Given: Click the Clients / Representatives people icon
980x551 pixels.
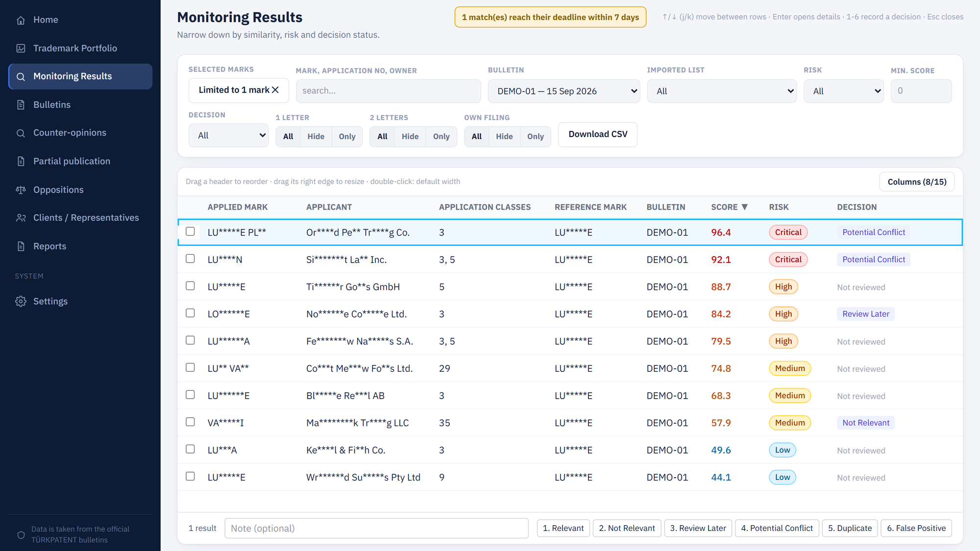Looking at the screenshot, I should 21,217.
